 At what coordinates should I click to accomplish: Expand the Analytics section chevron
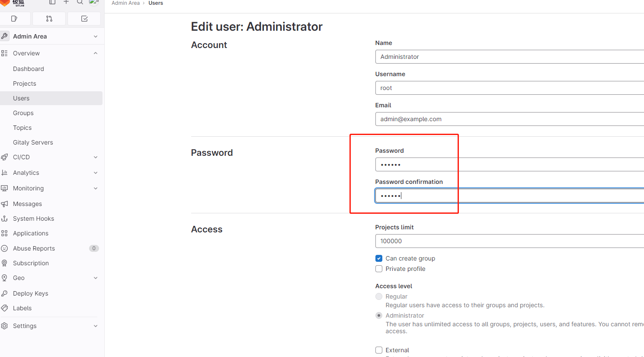pos(96,173)
